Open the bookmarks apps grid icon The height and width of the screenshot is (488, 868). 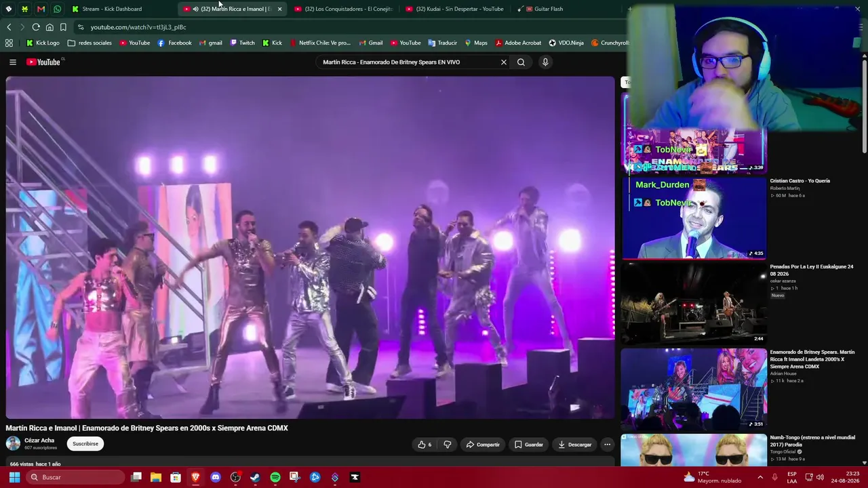tap(9, 43)
